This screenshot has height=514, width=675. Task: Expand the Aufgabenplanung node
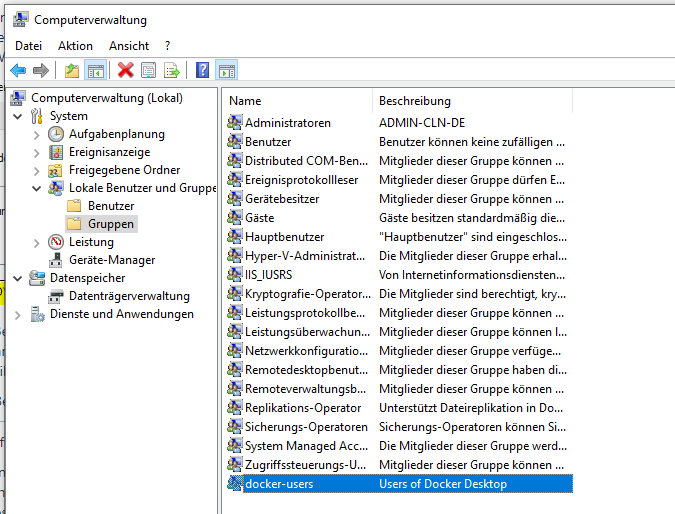(x=37, y=134)
